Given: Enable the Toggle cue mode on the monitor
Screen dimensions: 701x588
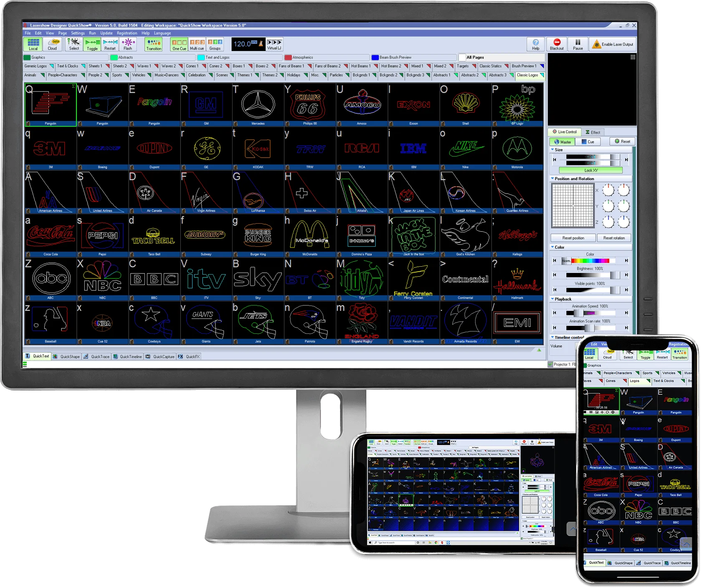Looking at the screenshot, I should (92, 44).
